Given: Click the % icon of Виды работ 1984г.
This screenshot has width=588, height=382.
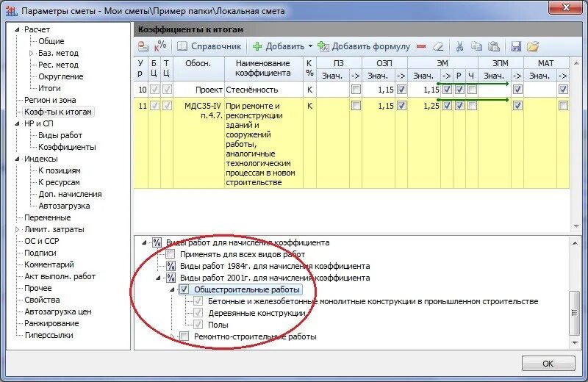Looking at the screenshot, I should [x=171, y=266].
